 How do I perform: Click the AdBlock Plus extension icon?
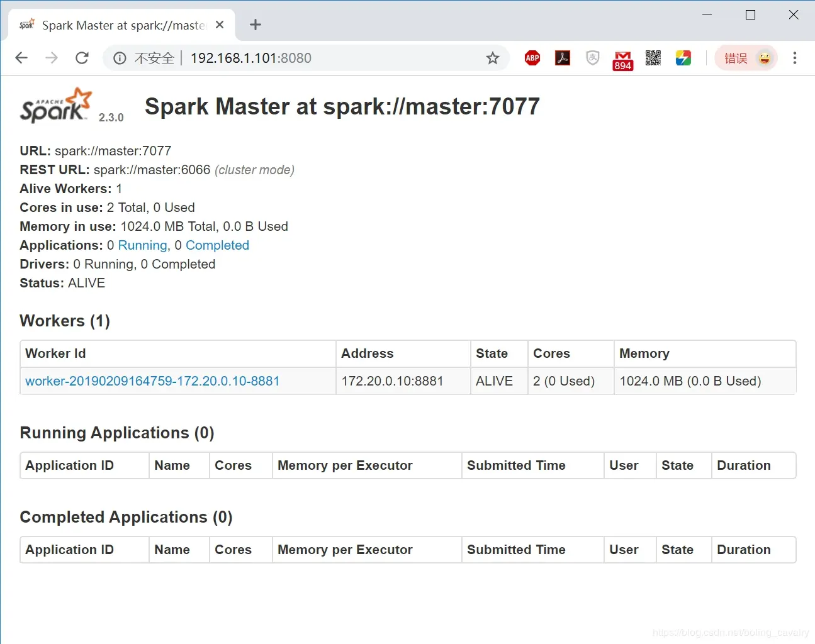(x=532, y=58)
